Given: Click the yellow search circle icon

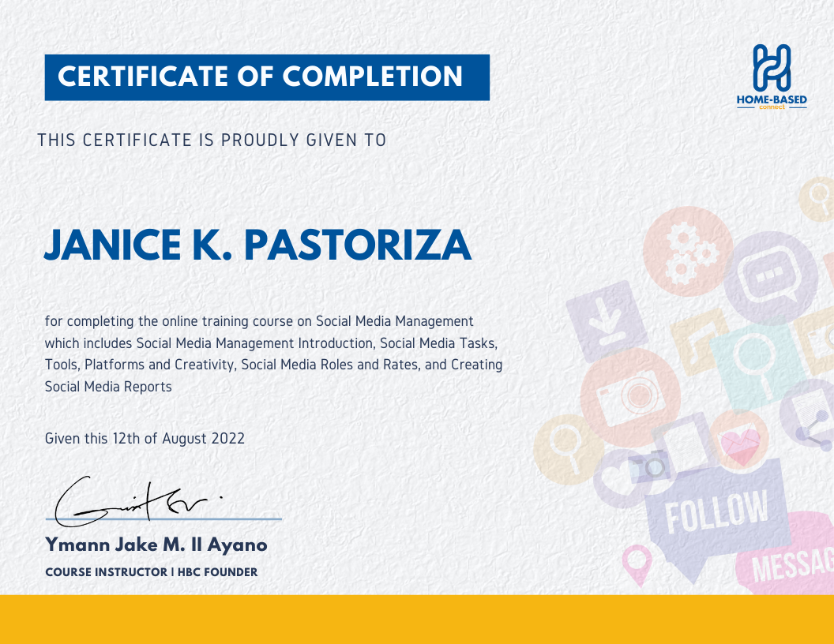Looking at the screenshot, I should [x=568, y=450].
